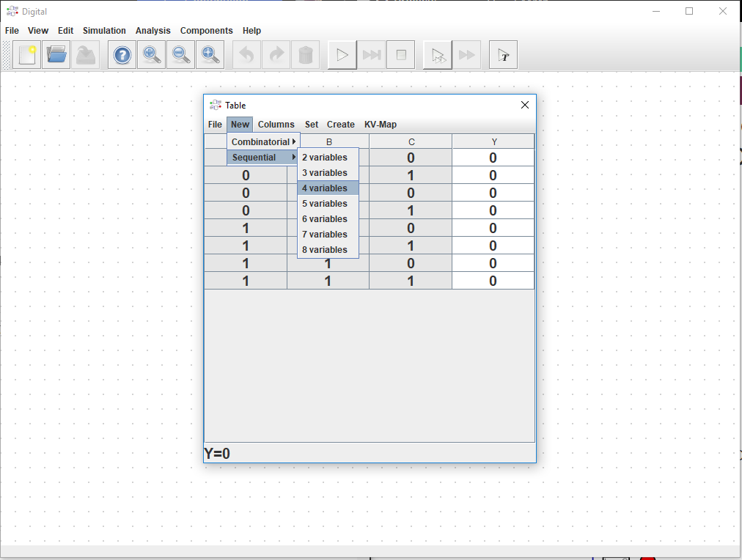
Task: Open the Analysis menu
Action: pyautogui.click(x=153, y=31)
